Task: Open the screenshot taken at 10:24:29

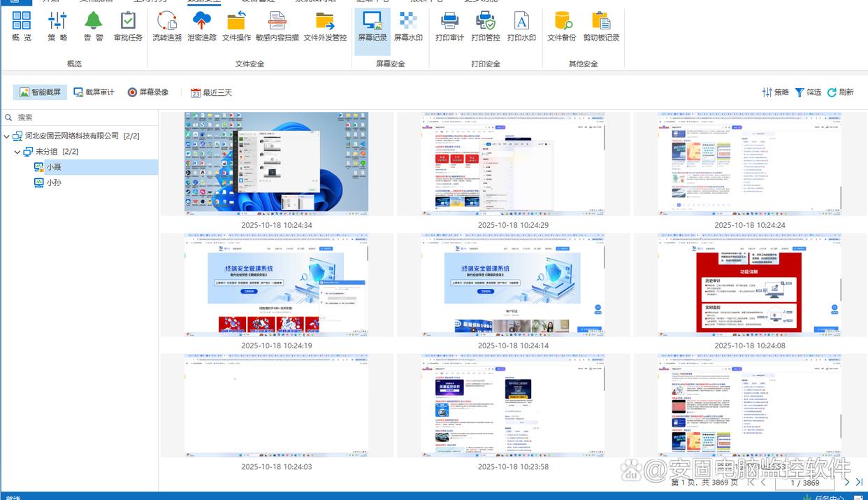Action: pos(513,164)
